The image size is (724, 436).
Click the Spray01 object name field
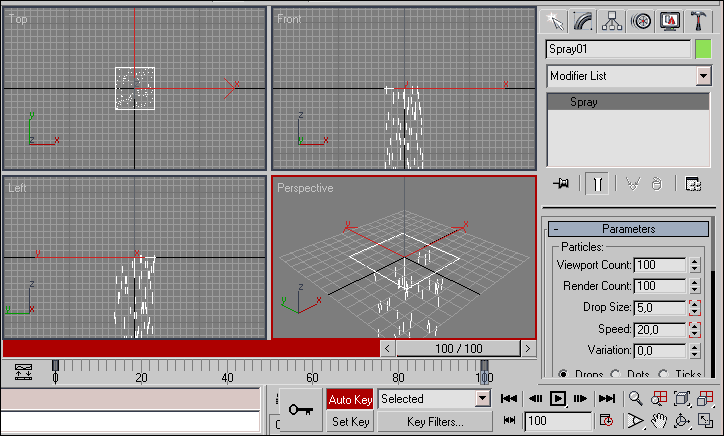click(618, 49)
